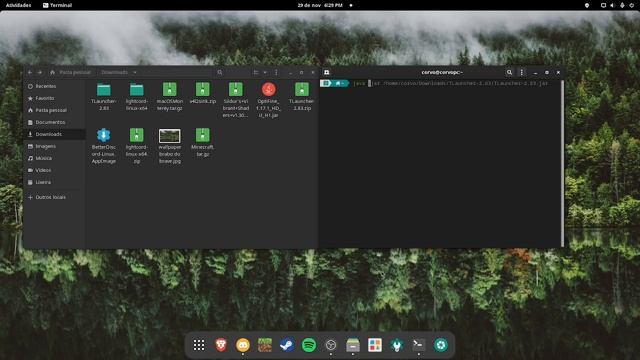This screenshot has height=360, width=640.
Task: Select the lightcord-linux-x64.zip archive
Action: [x=137, y=146]
